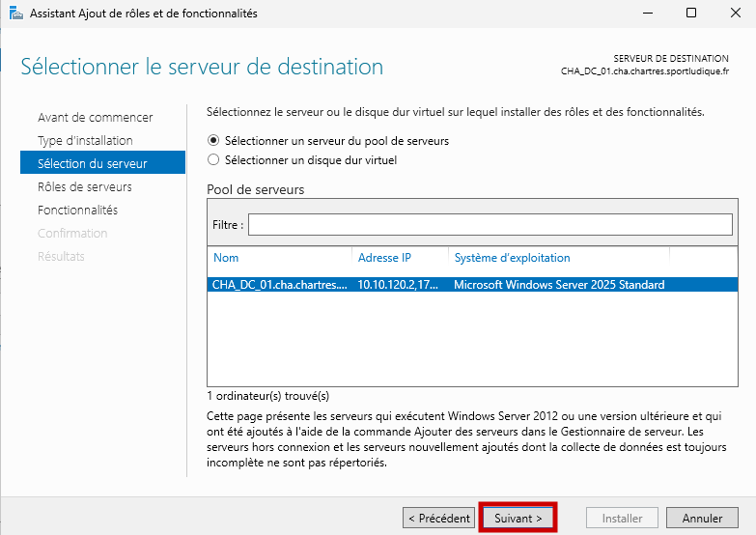Jump to the Rôles de serveurs step
Viewport: 756px width, 535px height.
pyautogui.click(x=85, y=186)
